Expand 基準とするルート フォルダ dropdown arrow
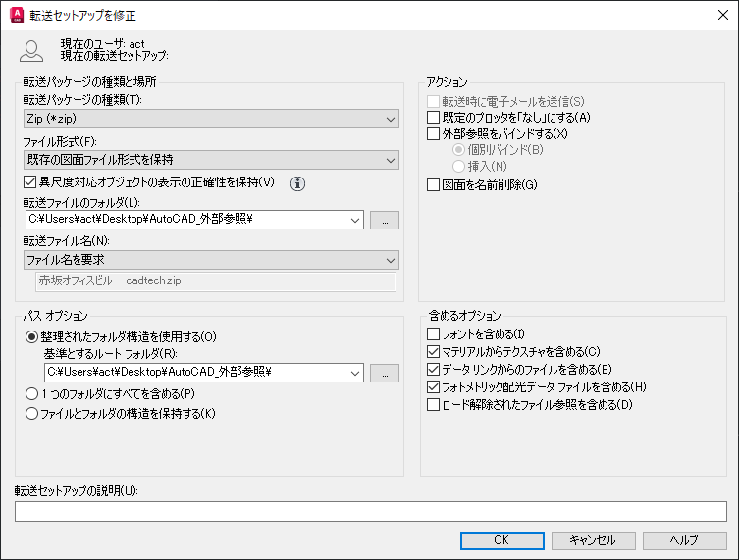The height and width of the screenshot is (560, 739). pyautogui.click(x=355, y=373)
